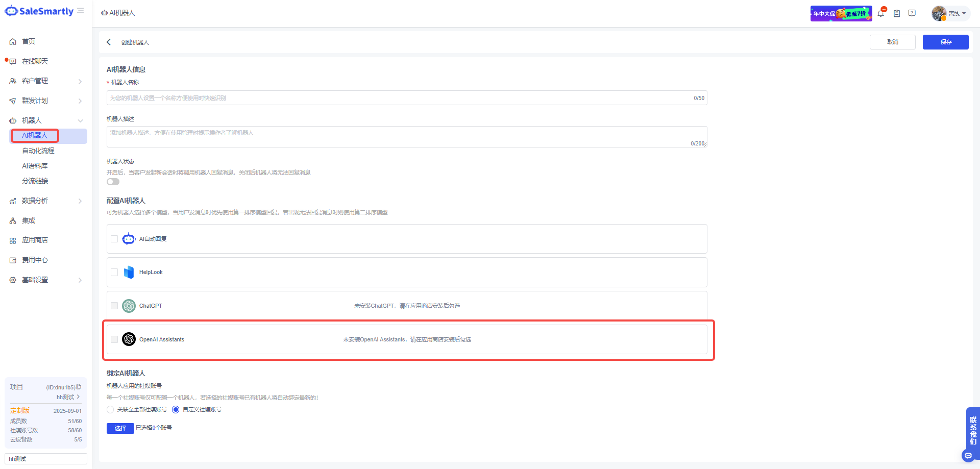The width and height of the screenshot is (980, 469).
Task: Open 在线聊天 online chat
Action: tap(35, 61)
